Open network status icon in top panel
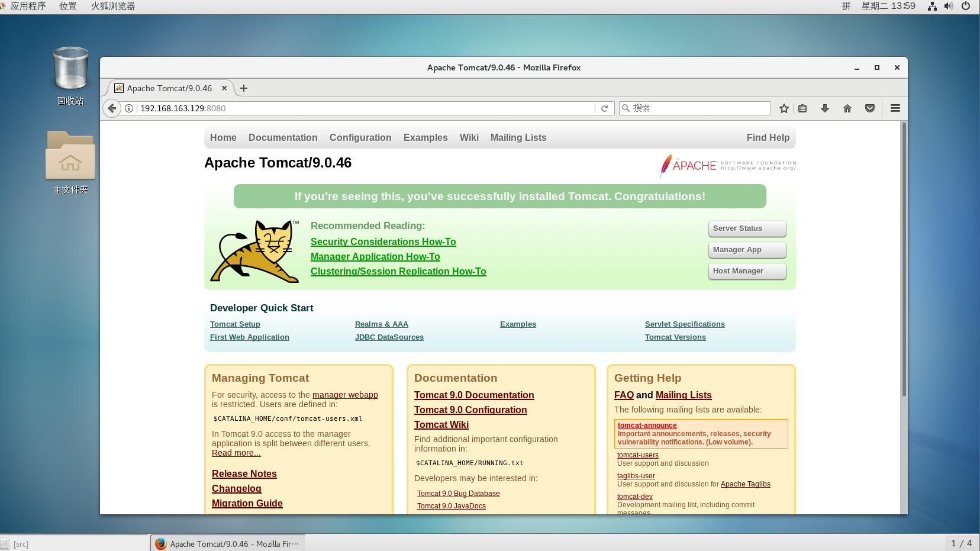This screenshot has width=980, height=551. (932, 6)
